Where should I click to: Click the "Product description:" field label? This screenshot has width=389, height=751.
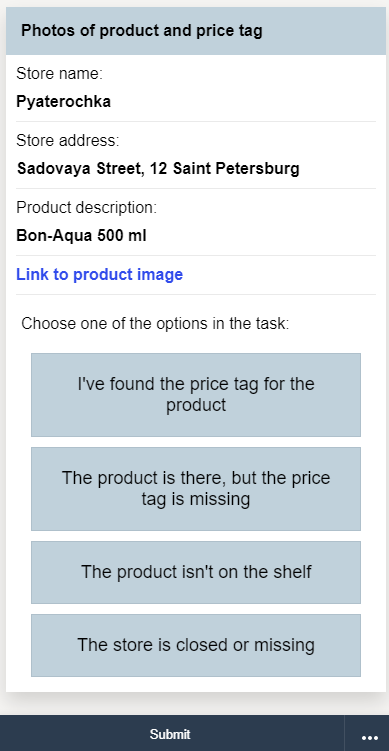87,208
